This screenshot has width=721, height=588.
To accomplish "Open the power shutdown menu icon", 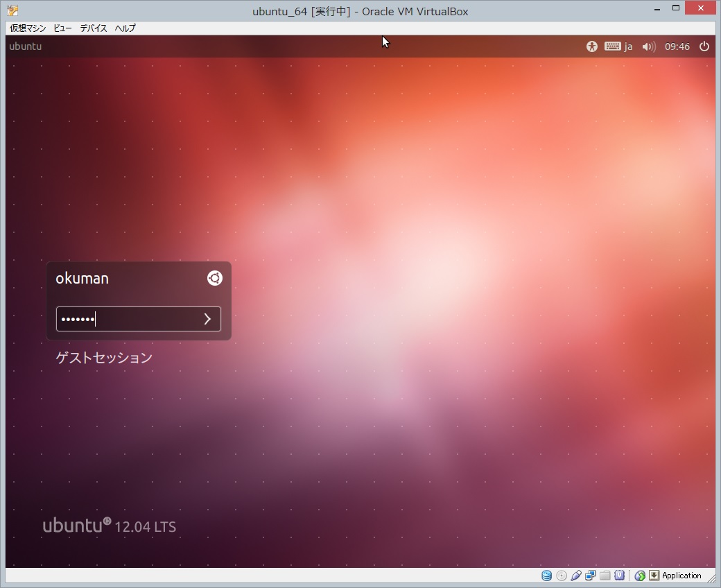I will 704,46.
